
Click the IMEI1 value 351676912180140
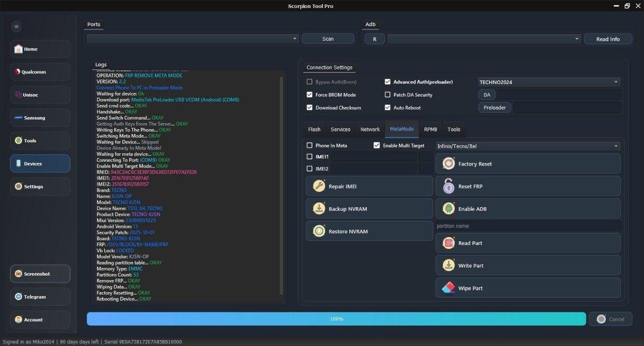130,178
